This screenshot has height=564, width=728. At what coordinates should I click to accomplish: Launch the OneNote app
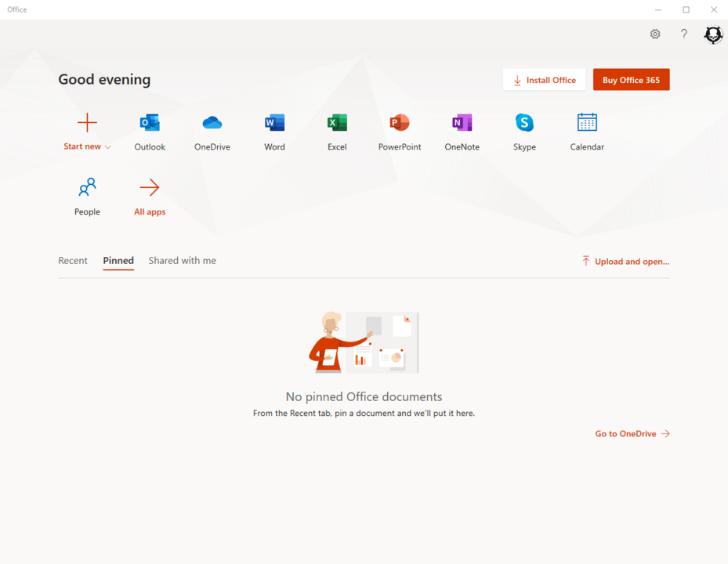pos(462,122)
